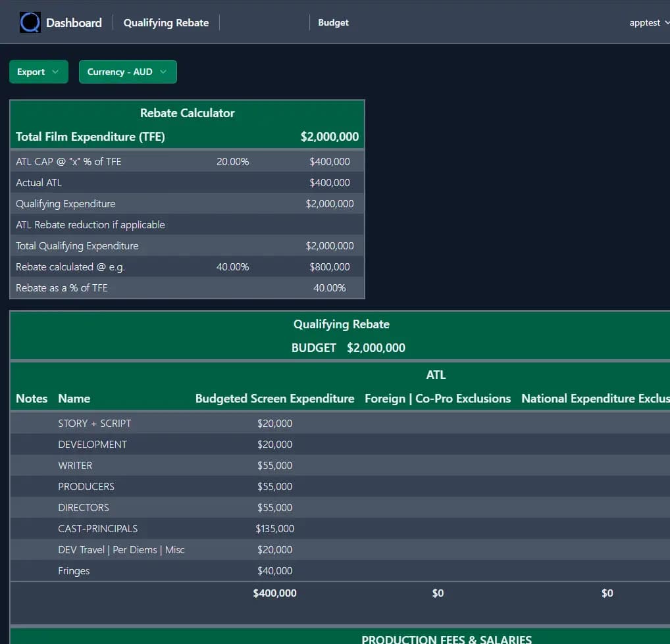
Task: Click the Total Qualifying Expenditure label
Action: pos(77,246)
